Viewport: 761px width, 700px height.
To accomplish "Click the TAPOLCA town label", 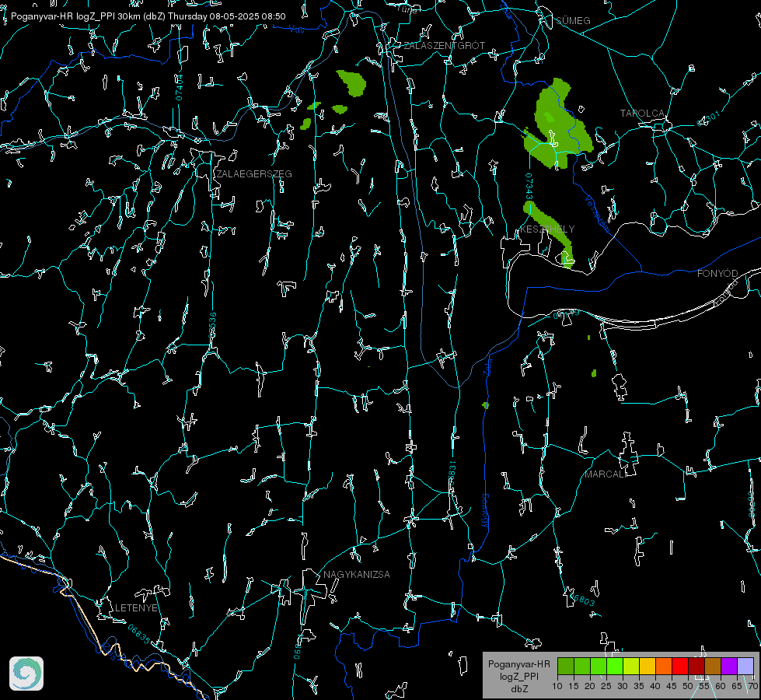I will (x=642, y=114).
